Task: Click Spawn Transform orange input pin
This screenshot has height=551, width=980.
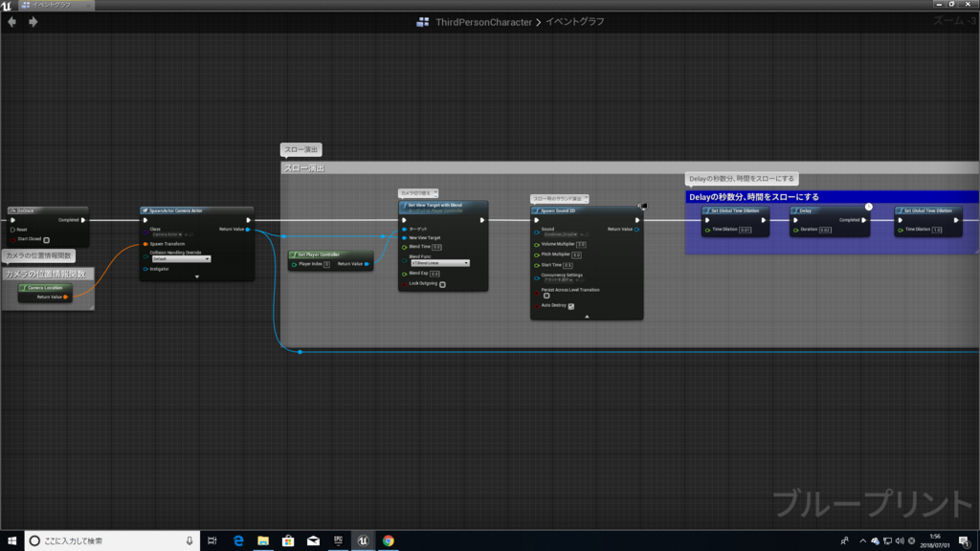Action: point(145,244)
